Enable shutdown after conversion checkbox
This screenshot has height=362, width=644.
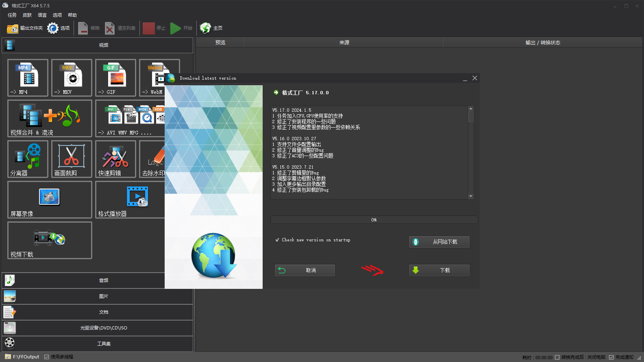(x=557, y=358)
